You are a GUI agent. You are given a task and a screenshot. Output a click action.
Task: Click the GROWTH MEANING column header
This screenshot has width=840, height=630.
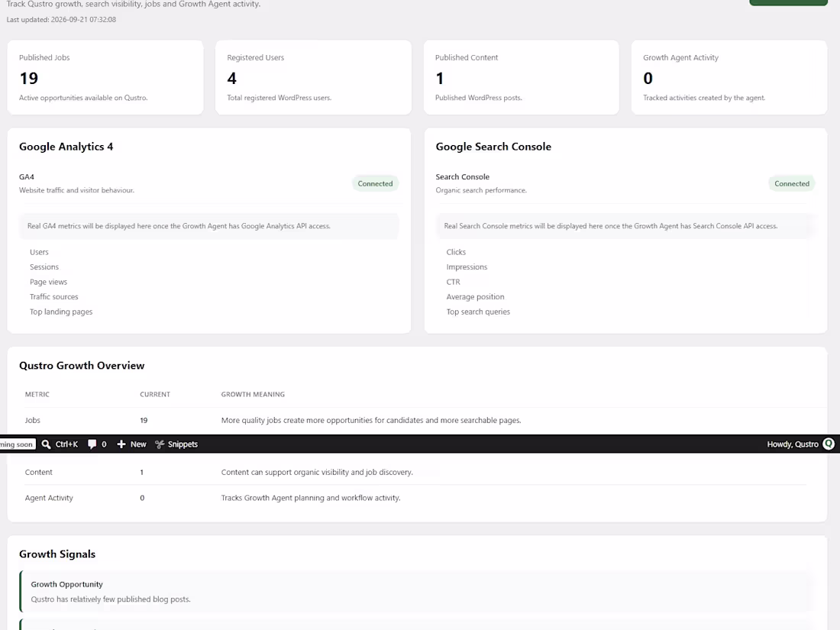pyautogui.click(x=253, y=394)
